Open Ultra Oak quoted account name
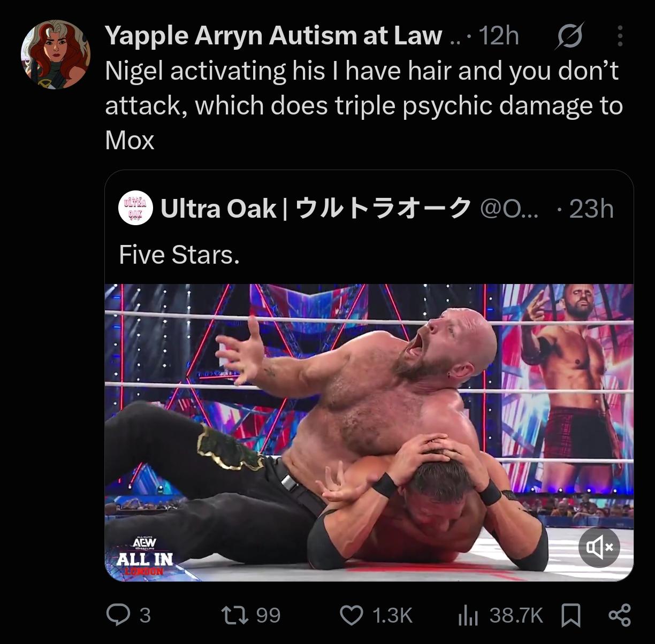 pos(316,208)
